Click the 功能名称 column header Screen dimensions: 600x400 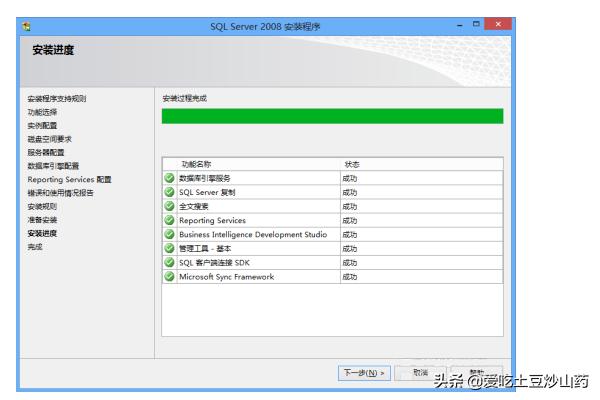[196, 164]
